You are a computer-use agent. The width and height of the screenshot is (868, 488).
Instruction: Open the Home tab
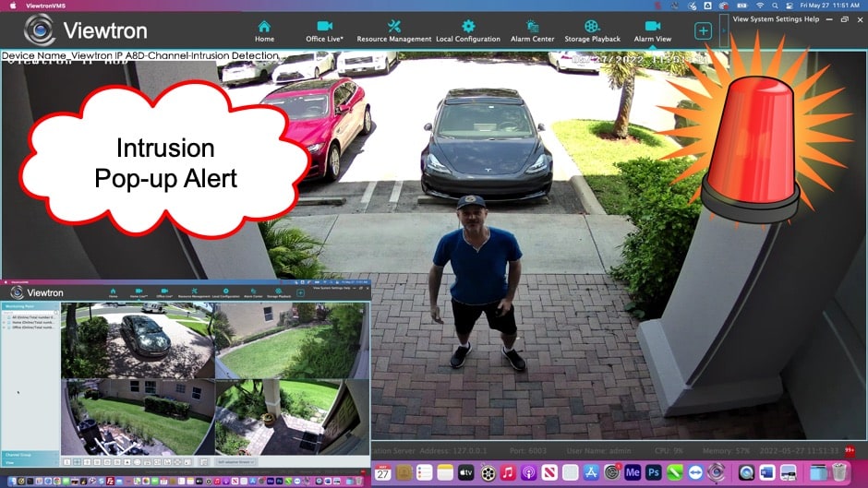coord(264,31)
